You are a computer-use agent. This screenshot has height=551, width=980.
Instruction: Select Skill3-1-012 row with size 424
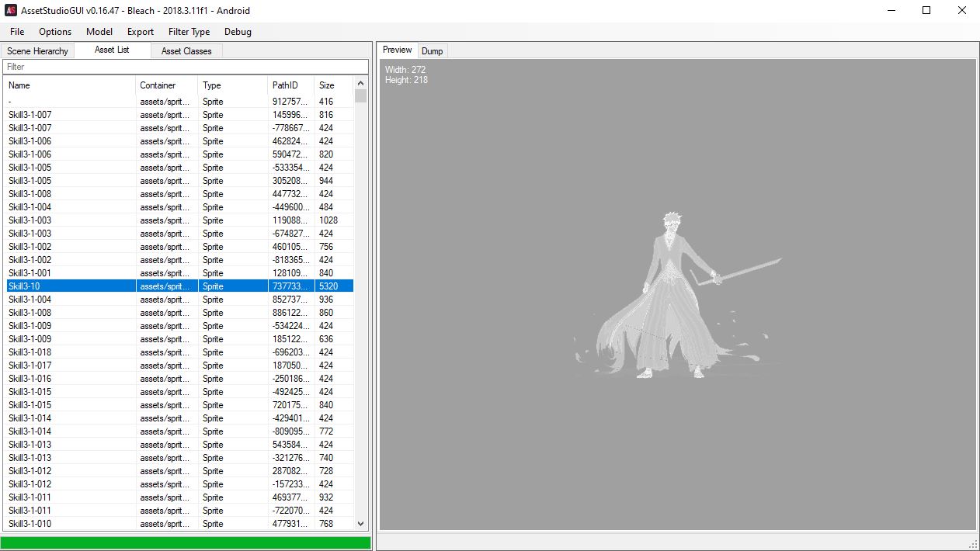(179, 484)
